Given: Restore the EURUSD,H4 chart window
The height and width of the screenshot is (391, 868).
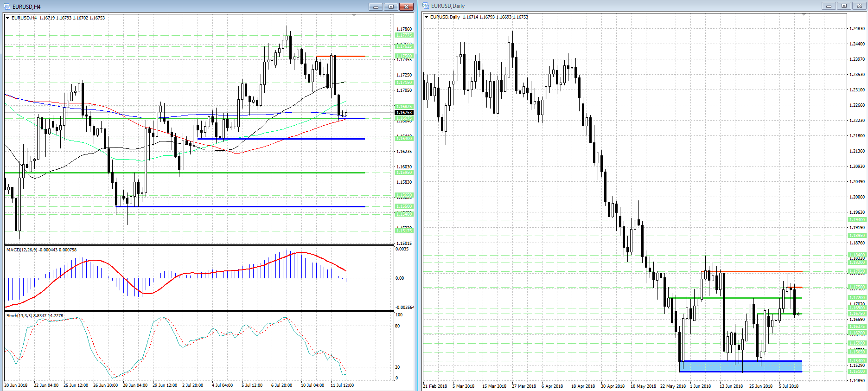Looking at the screenshot, I should coord(391,6).
